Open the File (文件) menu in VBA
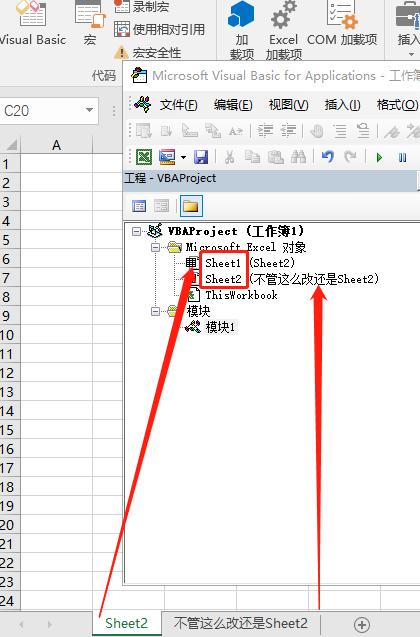 point(178,105)
